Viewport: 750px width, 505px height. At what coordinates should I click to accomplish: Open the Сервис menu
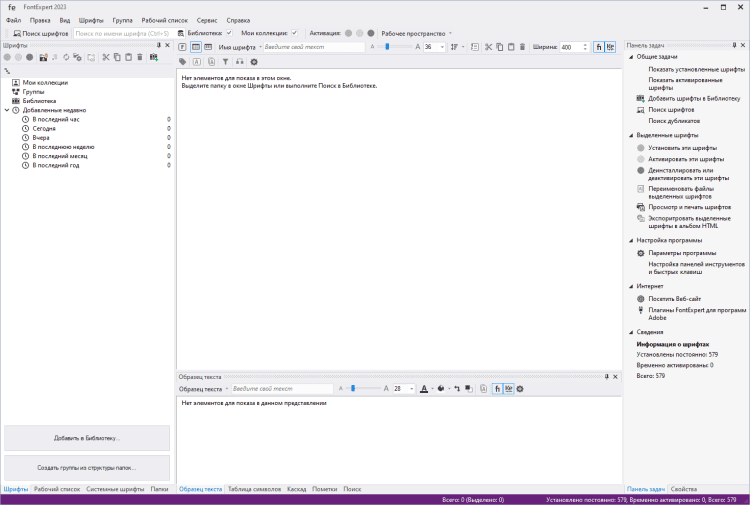pos(207,21)
